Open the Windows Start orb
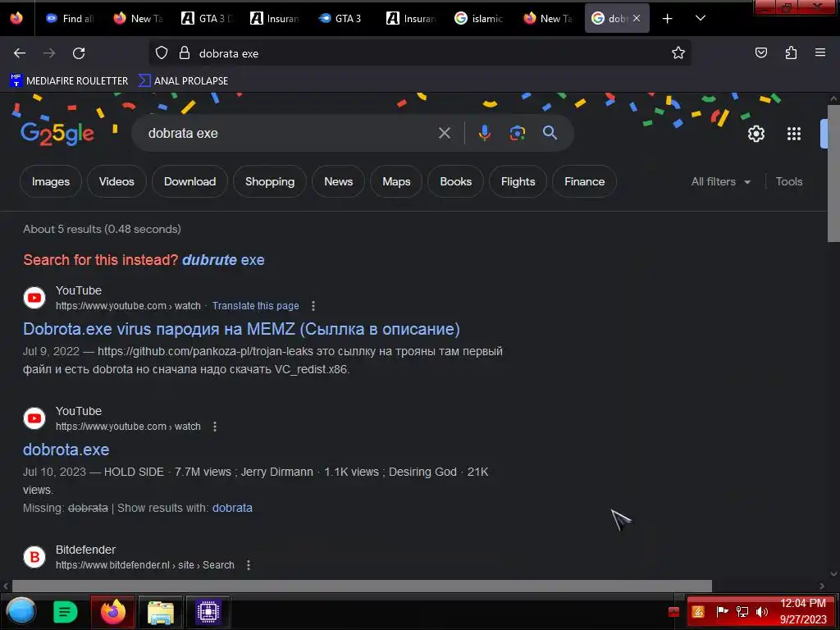The image size is (840, 630). pos(21,611)
